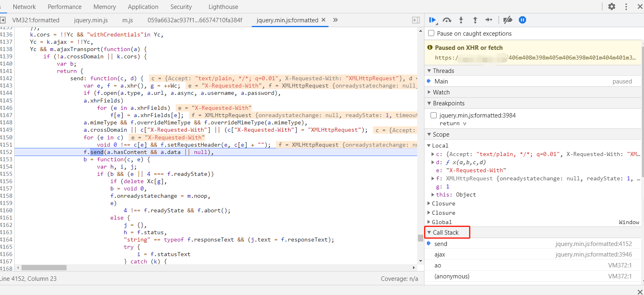The image size is (644, 295).
Task: Open DevTools more options menu
Action: coord(626,6)
